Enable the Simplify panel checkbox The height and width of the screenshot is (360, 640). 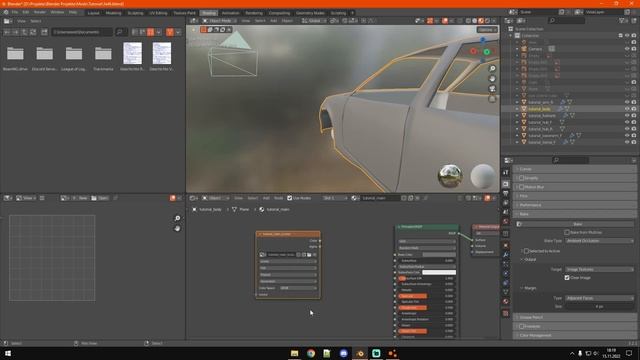[521, 178]
